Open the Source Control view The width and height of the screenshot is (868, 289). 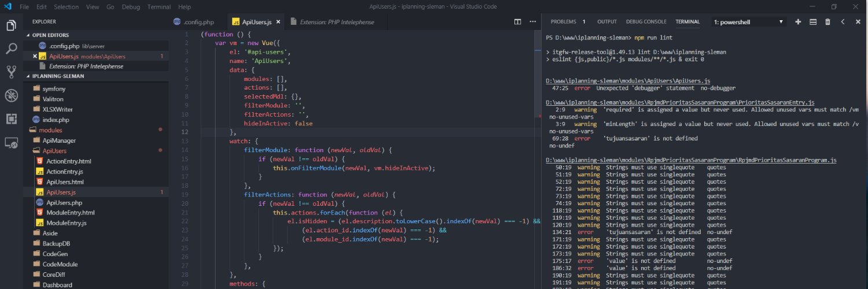(11, 72)
